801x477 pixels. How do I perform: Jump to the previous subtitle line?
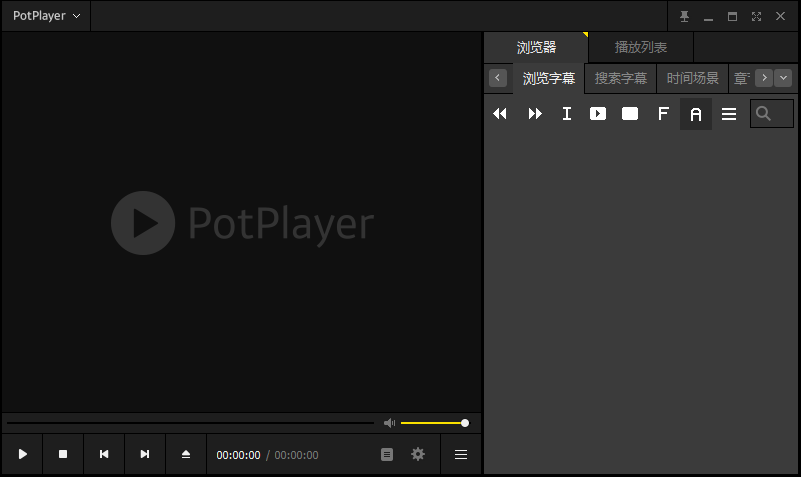pos(500,113)
